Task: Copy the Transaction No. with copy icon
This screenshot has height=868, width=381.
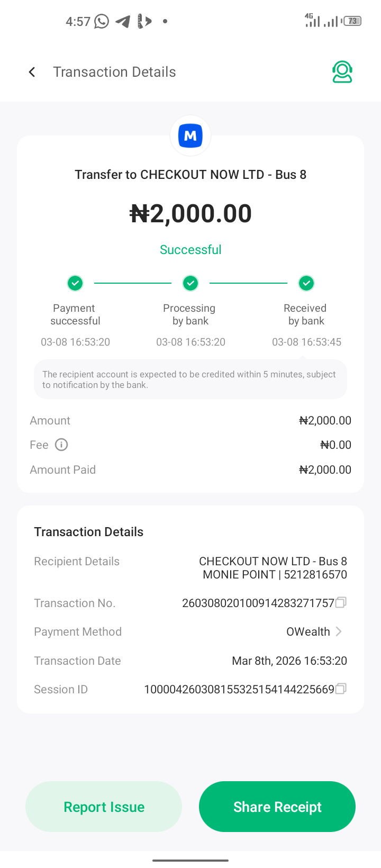Action: point(341,602)
